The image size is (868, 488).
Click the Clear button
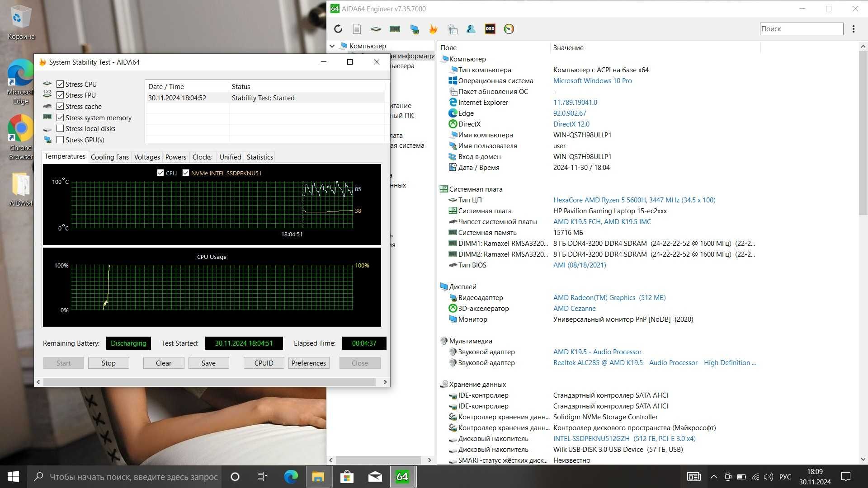tap(164, 363)
